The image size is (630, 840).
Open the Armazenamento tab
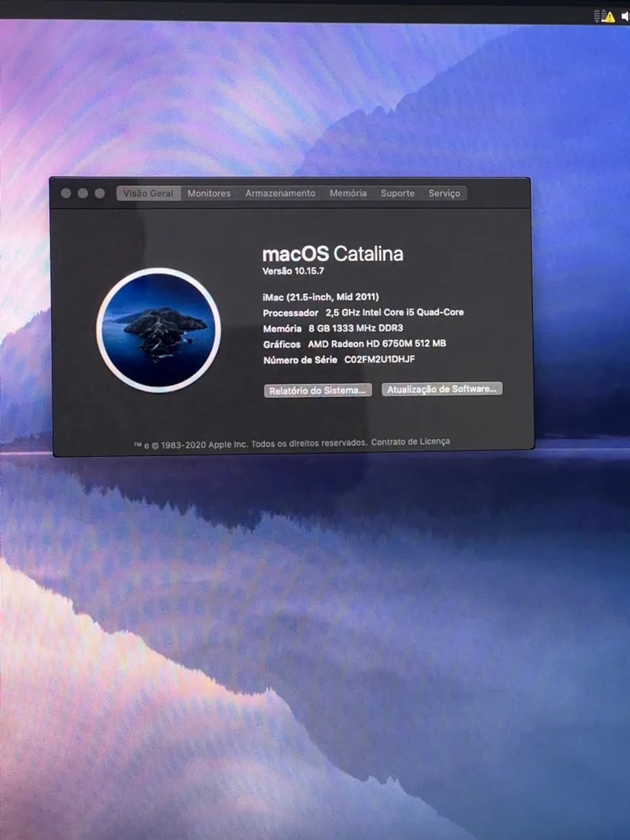click(x=281, y=193)
